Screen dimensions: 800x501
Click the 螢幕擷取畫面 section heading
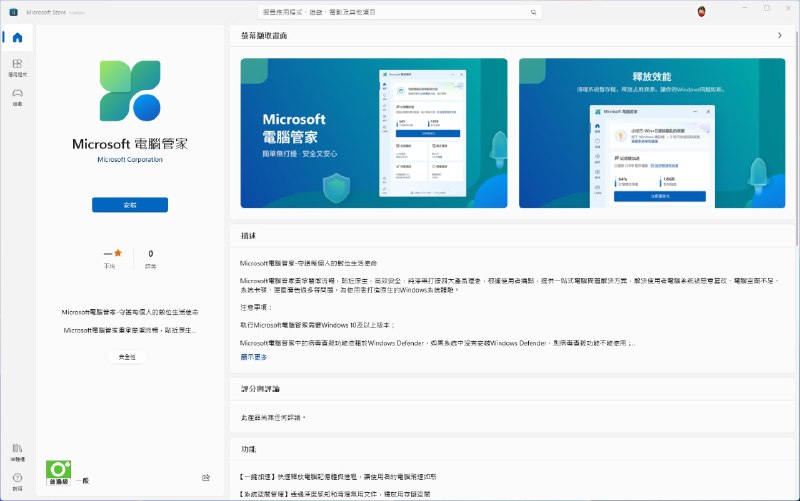(264, 36)
